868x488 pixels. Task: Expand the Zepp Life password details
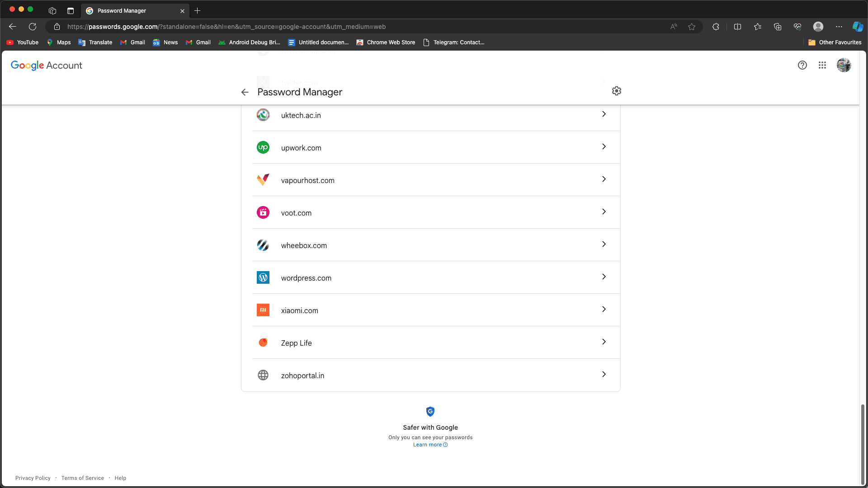point(604,342)
